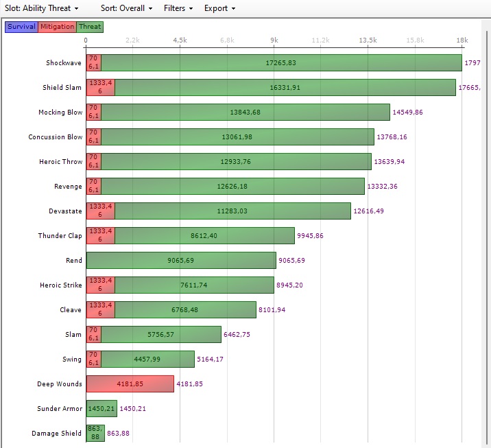Click the Heroic Strike green bar 7611,74
Viewport: 491px width, 448px height.
point(194,285)
